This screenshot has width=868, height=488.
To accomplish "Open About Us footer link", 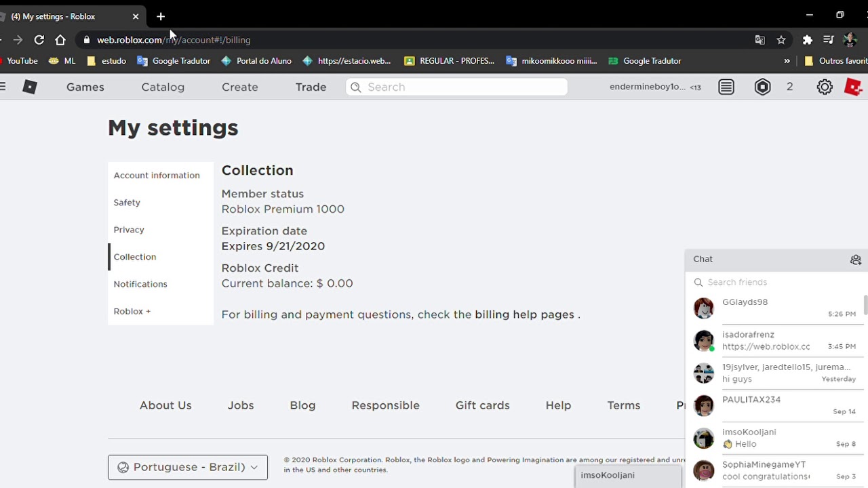I will pos(165,405).
